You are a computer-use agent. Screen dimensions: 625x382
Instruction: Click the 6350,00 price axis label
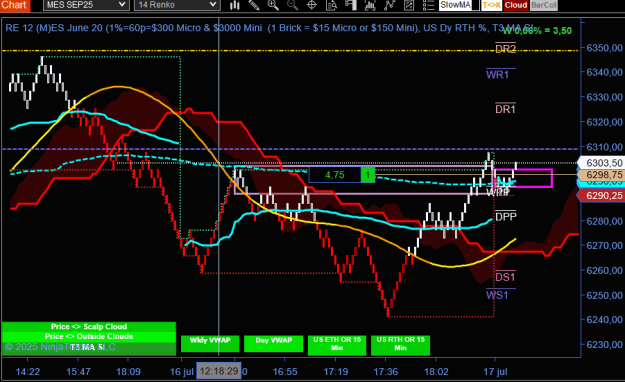(604, 47)
